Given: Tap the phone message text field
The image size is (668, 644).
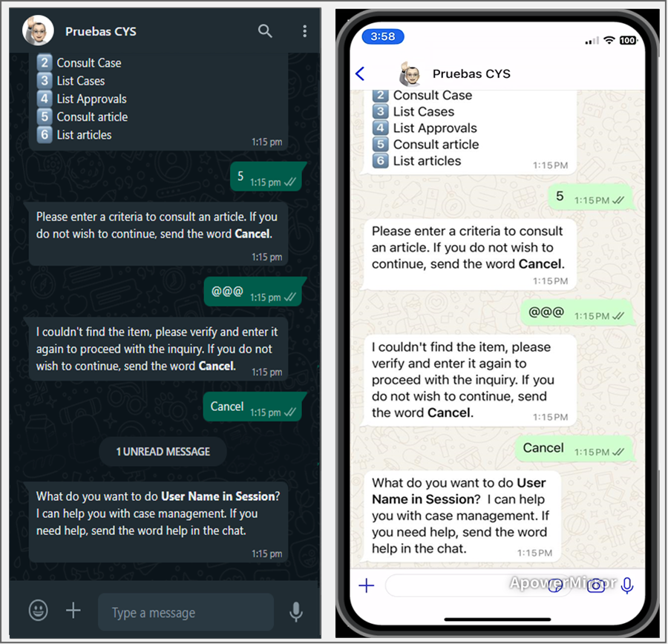Looking at the screenshot, I should coord(479,585).
